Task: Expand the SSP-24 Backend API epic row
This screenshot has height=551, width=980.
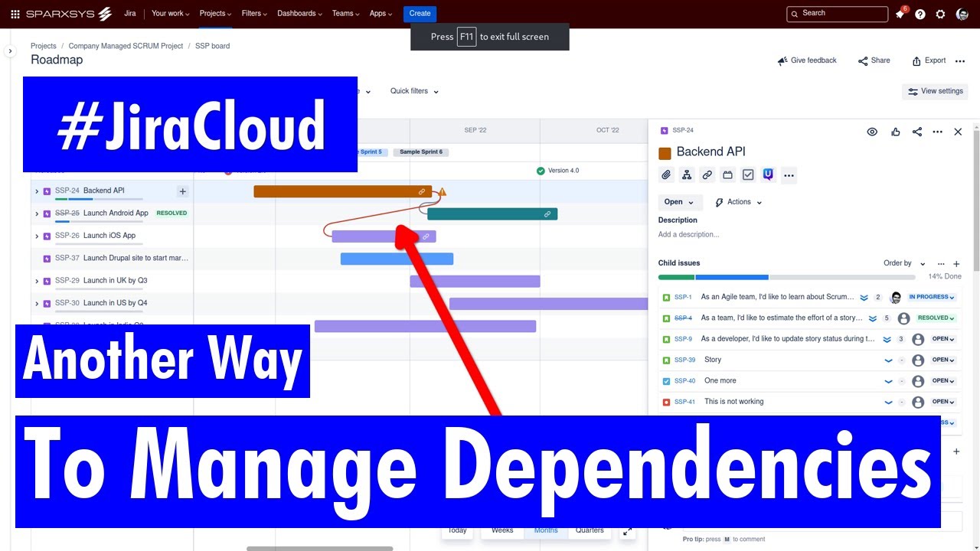Action: point(37,191)
